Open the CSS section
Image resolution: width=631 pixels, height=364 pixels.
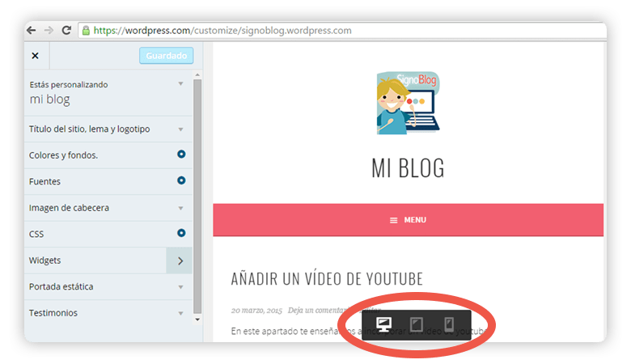click(x=108, y=234)
